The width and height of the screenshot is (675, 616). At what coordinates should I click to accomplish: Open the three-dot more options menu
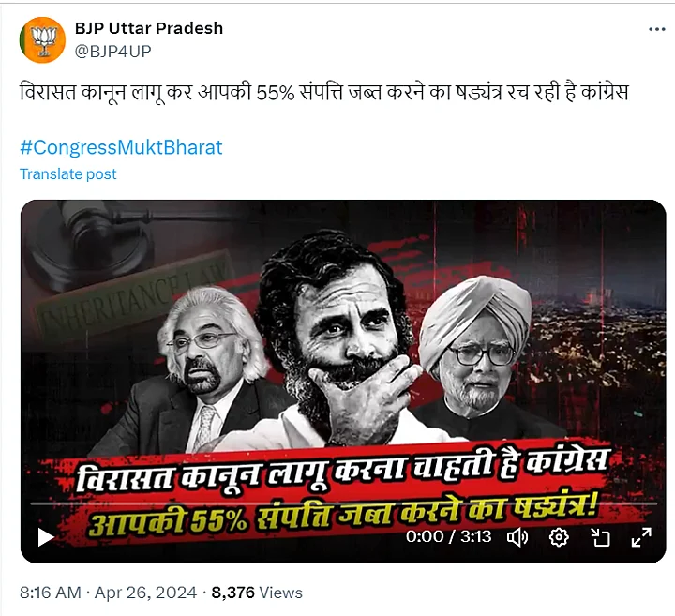coord(657,29)
